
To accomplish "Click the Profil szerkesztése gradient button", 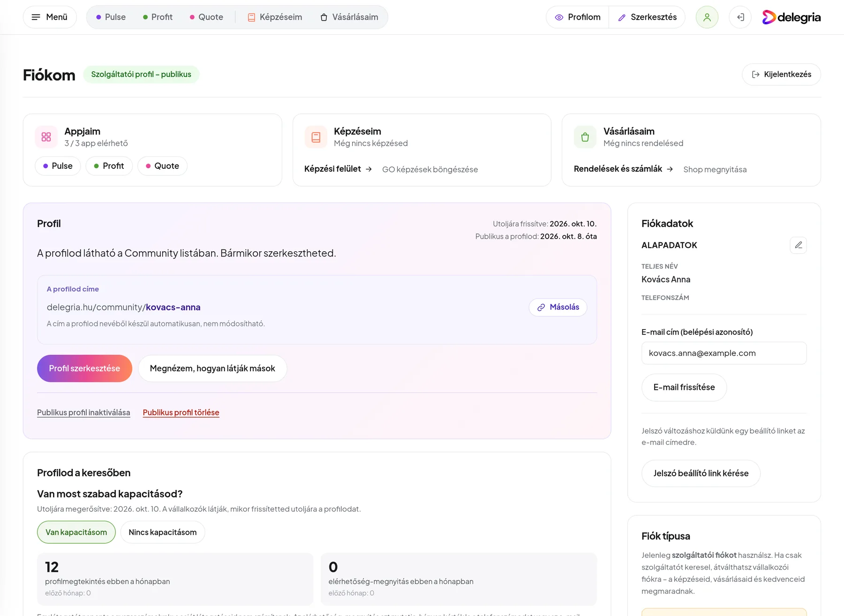I will [84, 368].
